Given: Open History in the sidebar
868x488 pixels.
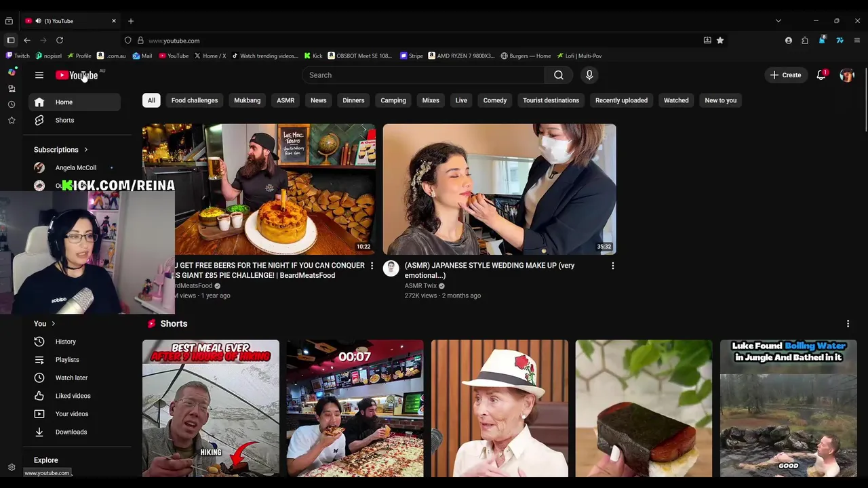Looking at the screenshot, I should [75, 342].
